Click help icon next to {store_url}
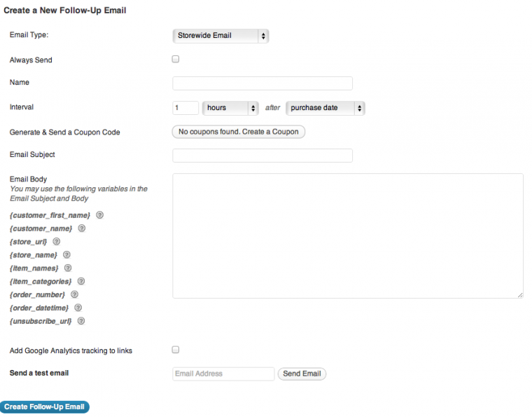 57,242
